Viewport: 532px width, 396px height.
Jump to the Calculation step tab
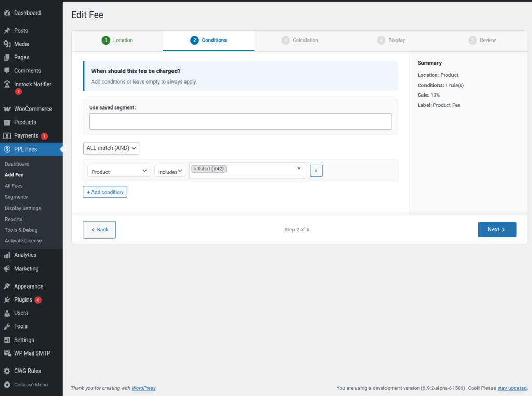(300, 40)
